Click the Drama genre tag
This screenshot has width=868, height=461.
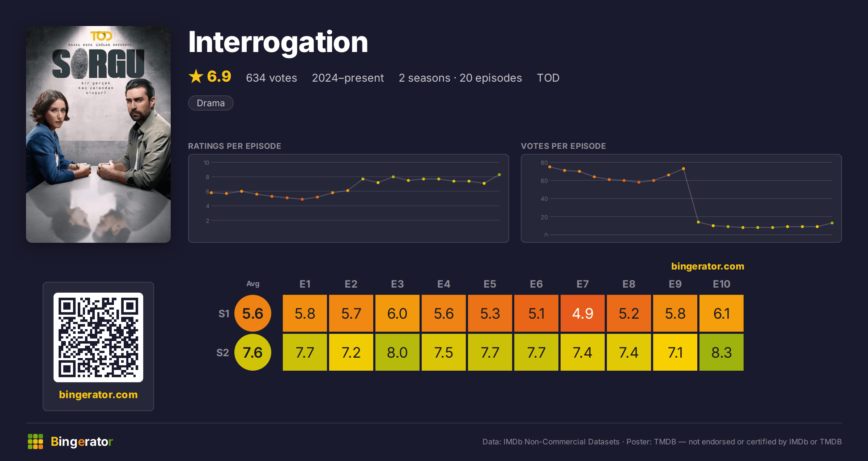(x=211, y=103)
